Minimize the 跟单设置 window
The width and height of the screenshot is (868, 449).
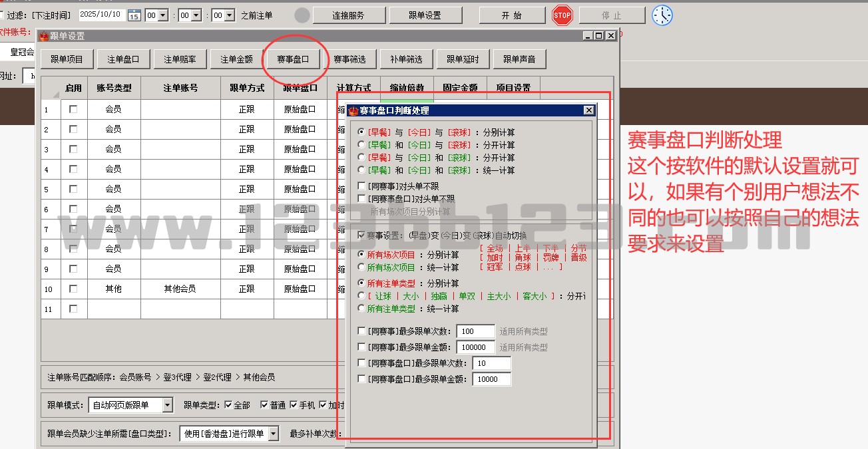pos(588,36)
